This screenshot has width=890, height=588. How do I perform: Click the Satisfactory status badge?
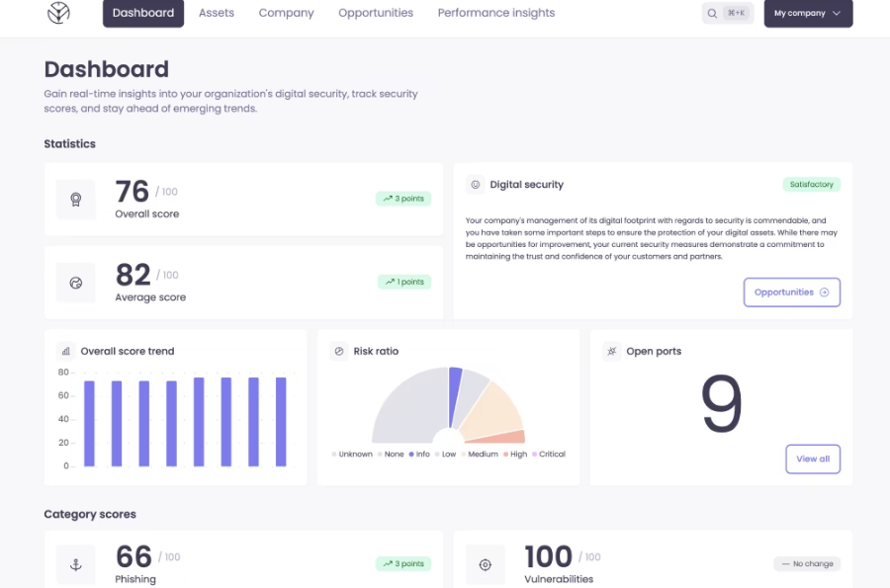812,184
